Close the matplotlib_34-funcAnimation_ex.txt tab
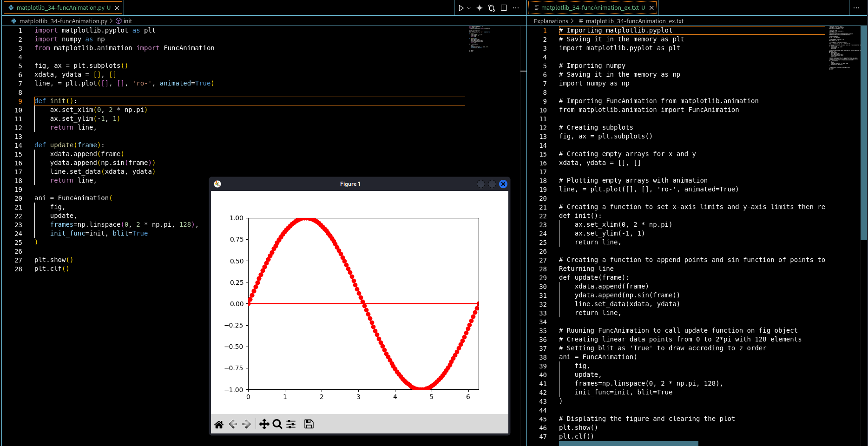868x446 pixels. [651, 8]
